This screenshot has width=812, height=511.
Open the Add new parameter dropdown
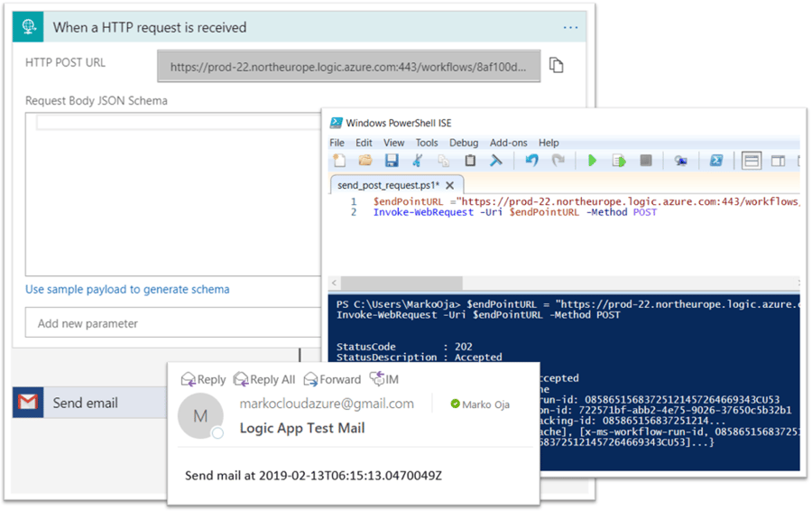pos(173,323)
